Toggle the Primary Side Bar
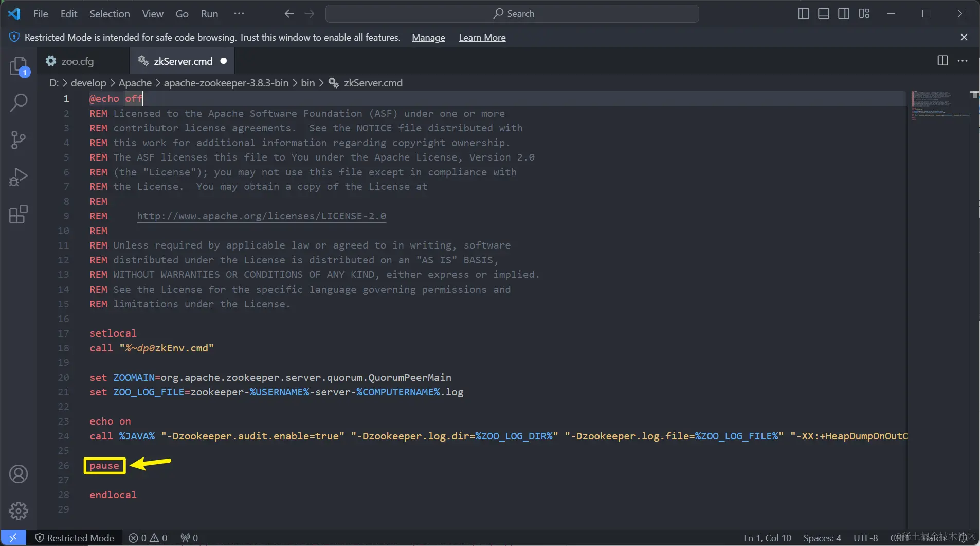This screenshot has width=980, height=546. [x=804, y=14]
